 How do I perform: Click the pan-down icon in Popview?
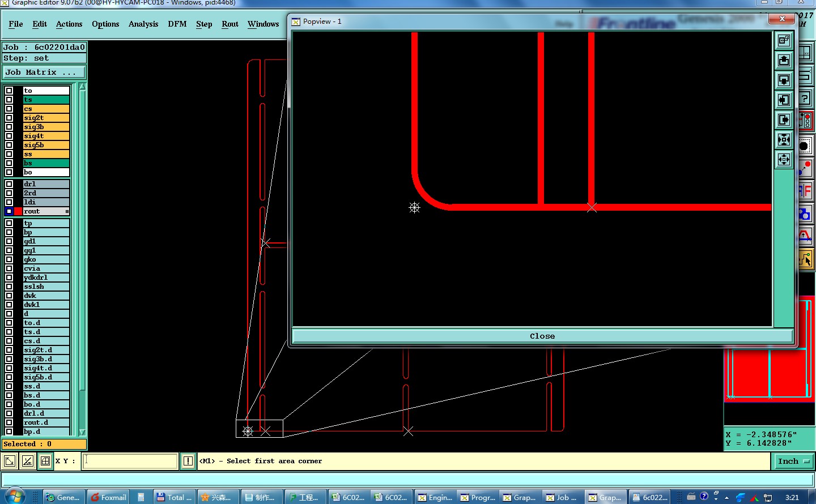(x=784, y=80)
